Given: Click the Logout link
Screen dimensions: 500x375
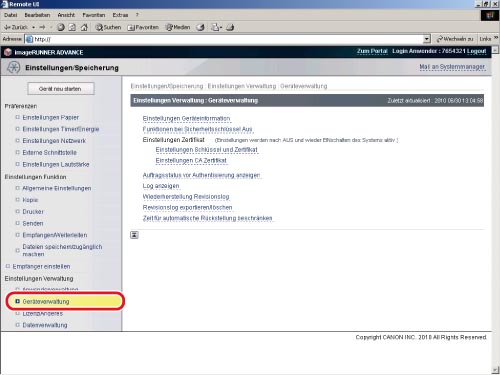Looking at the screenshot, I should point(476,51).
